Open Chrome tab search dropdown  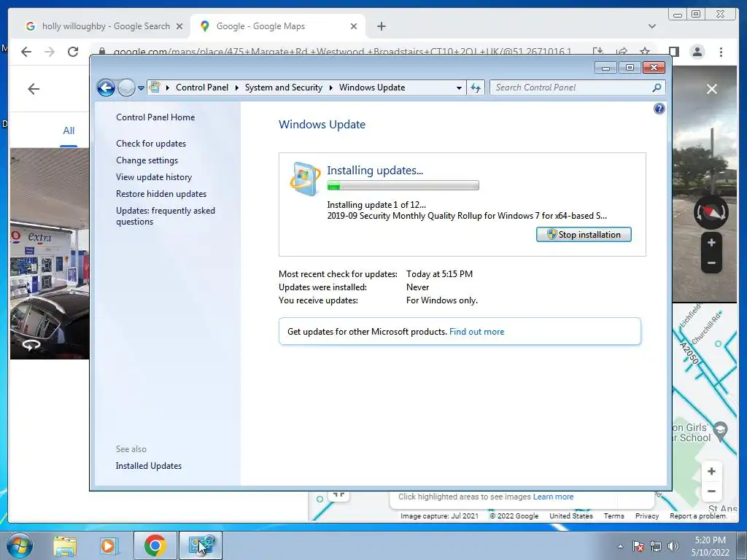coord(651,26)
